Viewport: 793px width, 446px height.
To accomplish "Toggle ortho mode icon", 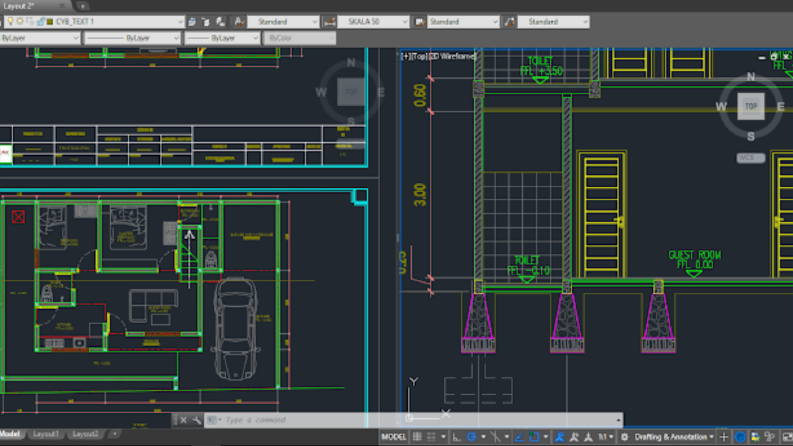I will pos(457,437).
